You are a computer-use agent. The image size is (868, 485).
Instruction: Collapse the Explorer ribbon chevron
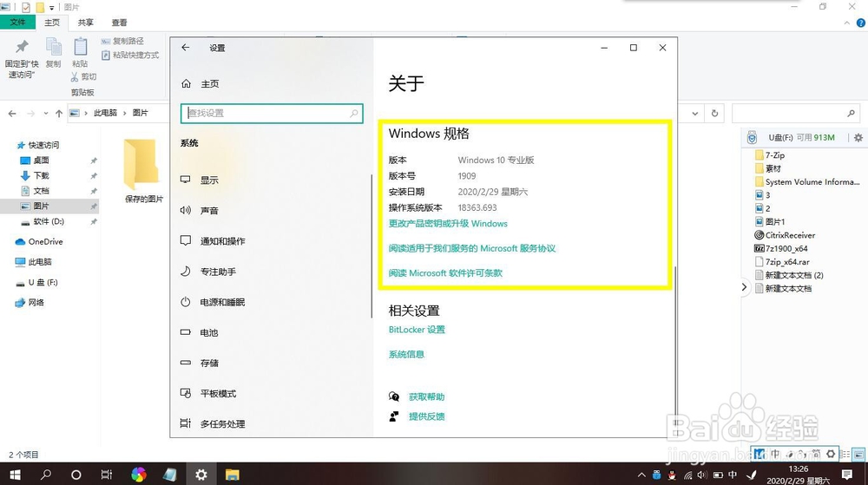847,23
